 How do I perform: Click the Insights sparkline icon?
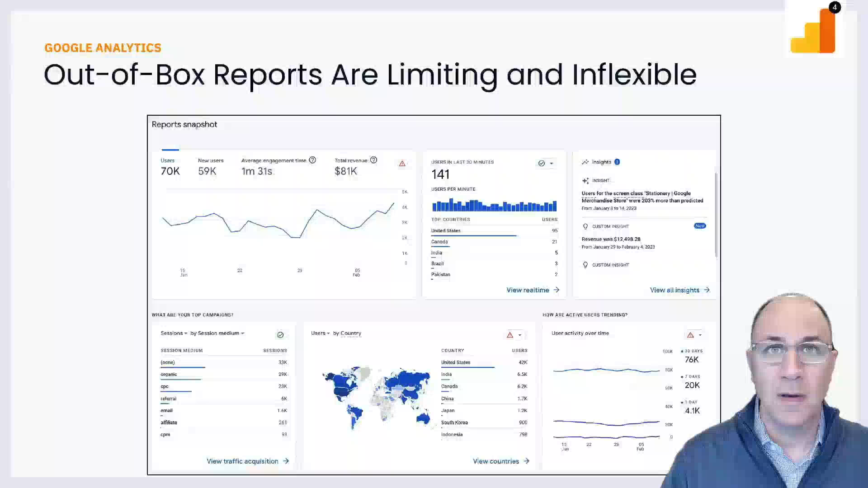(x=585, y=162)
